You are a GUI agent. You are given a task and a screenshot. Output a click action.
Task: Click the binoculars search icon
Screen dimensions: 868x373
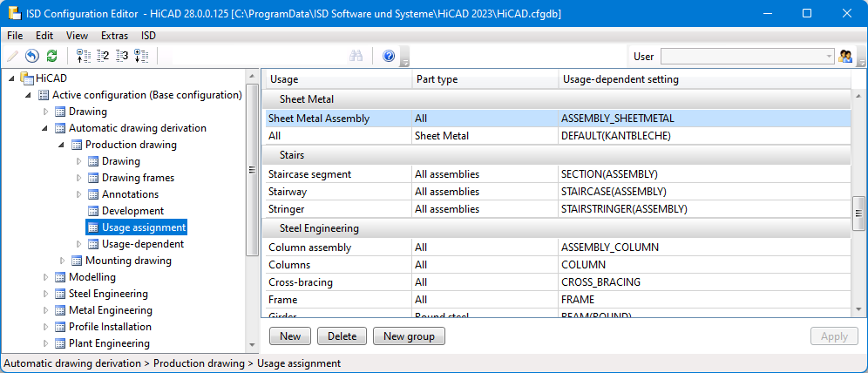tap(356, 56)
